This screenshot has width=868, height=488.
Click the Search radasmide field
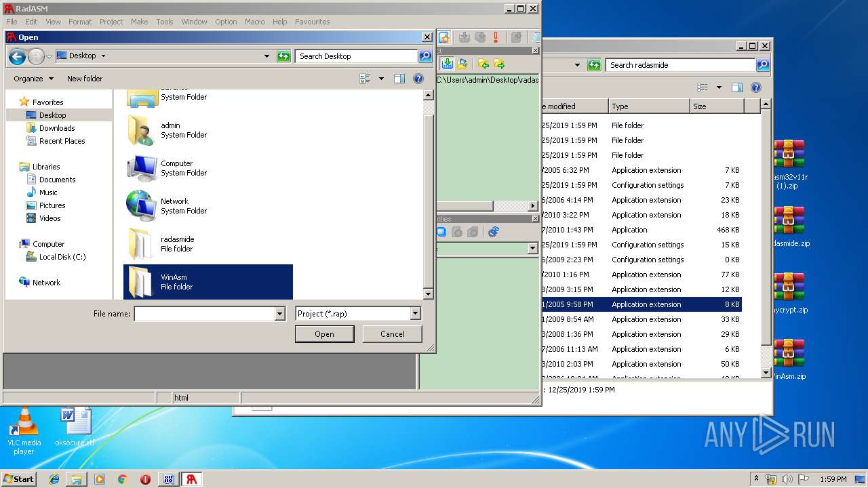(x=680, y=65)
